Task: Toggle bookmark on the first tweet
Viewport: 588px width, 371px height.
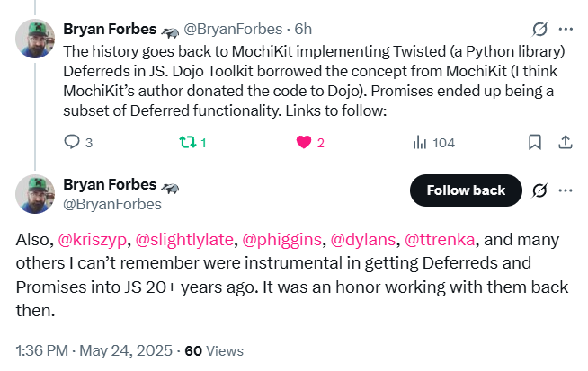Action: click(x=535, y=143)
